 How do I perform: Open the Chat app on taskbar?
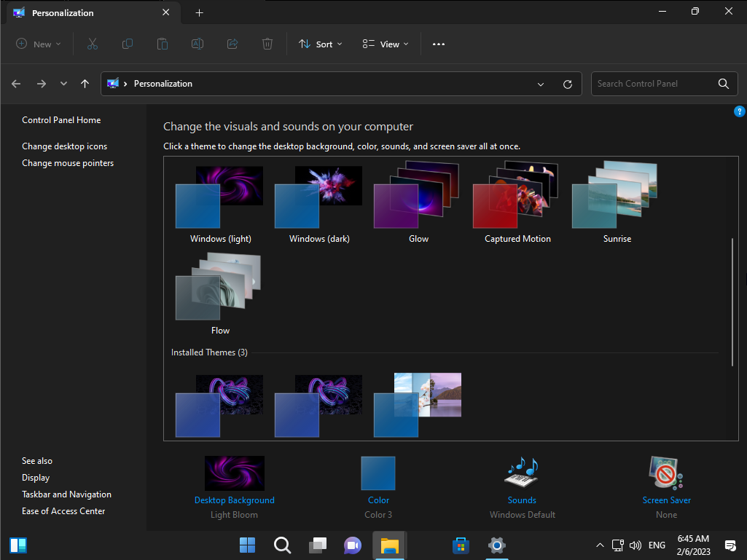pos(353,545)
